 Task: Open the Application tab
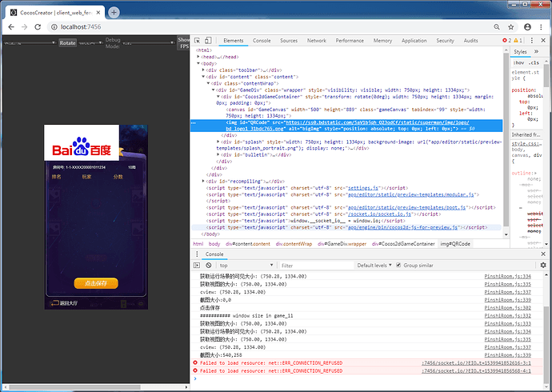coord(414,41)
